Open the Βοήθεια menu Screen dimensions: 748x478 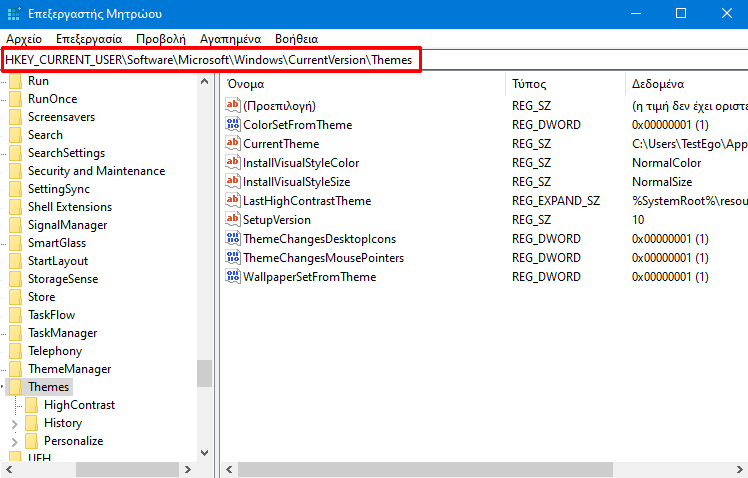[x=296, y=39]
